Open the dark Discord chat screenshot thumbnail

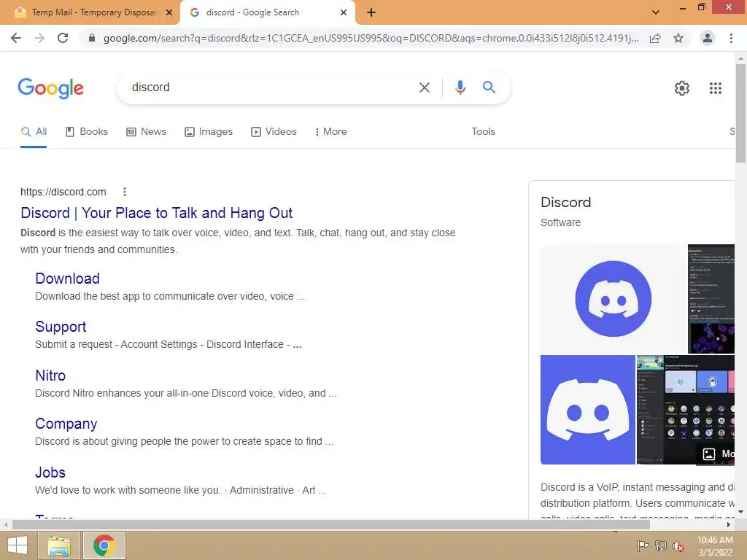(x=711, y=299)
